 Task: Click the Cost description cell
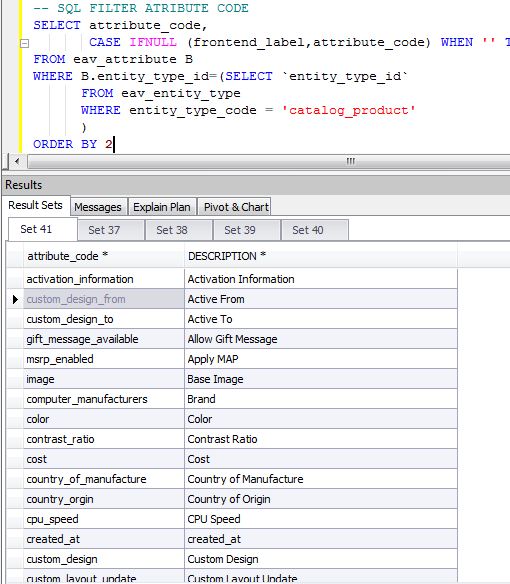click(x=321, y=459)
